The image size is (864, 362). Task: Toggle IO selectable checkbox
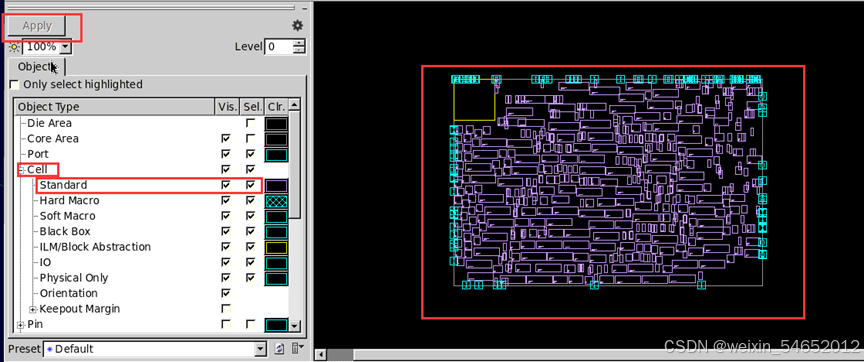[x=251, y=262]
